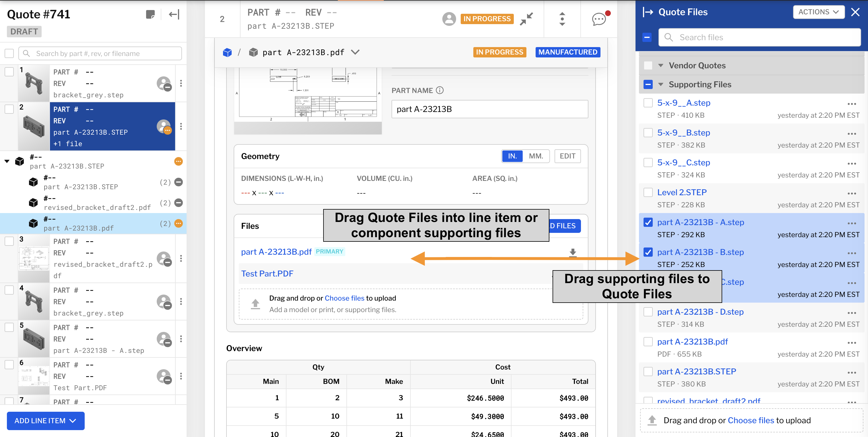The image size is (868, 437).
Task: Uncheck part A-23213B - A.step checkbox
Action: (648, 222)
